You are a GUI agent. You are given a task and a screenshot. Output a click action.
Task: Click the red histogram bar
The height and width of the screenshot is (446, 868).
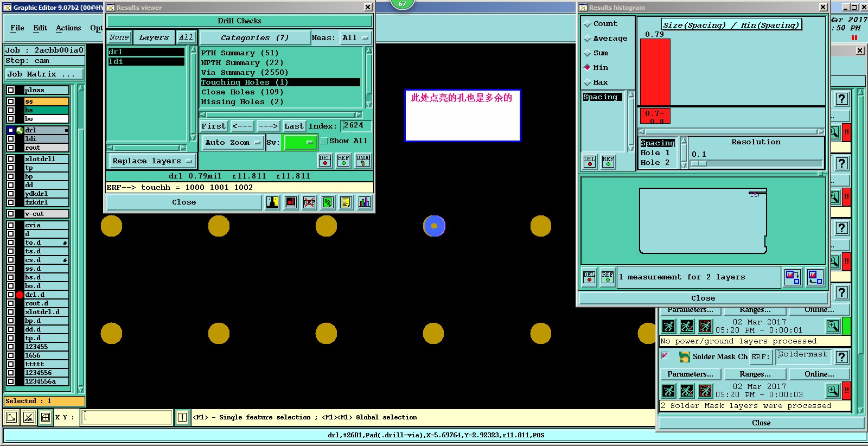(655, 72)
